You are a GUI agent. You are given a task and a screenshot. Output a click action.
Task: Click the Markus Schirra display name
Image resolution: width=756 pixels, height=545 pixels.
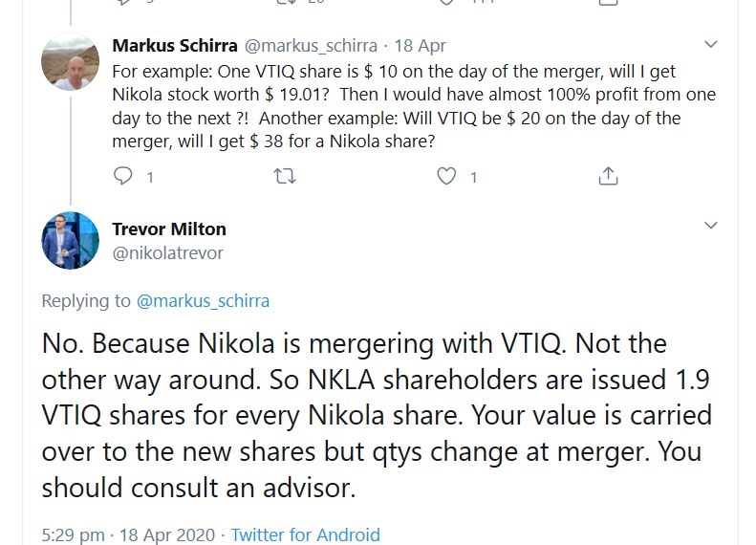pos(175,46)
